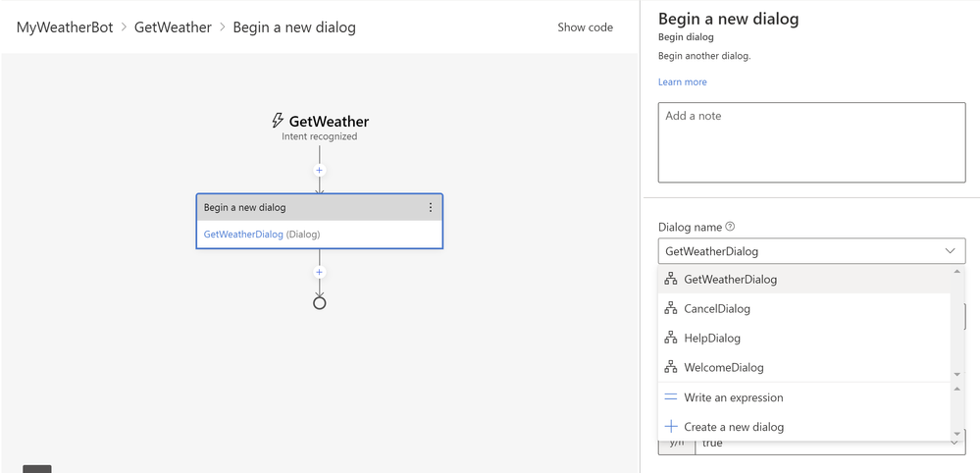The image size is (980, 473).
Task: Choose CancelDialog in the dialog list
Action: click(716, 309)
